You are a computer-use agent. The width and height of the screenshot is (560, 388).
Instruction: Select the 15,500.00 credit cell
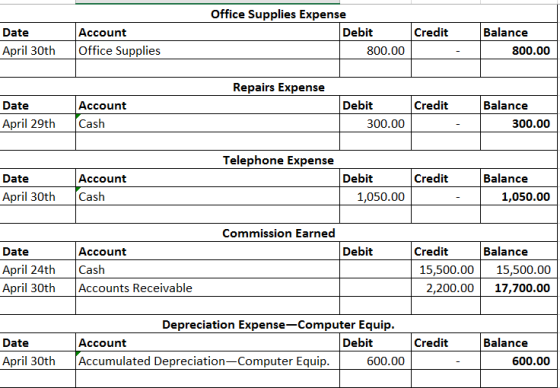pyautogui.click(x=446, y=270)
